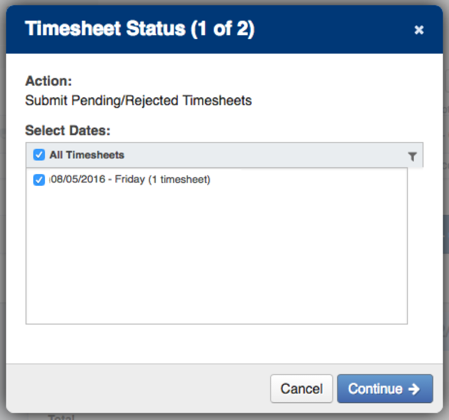Screen dimensions: 449x420
Task: Click the "(1 timesheet)" count text
Action: 179,180
